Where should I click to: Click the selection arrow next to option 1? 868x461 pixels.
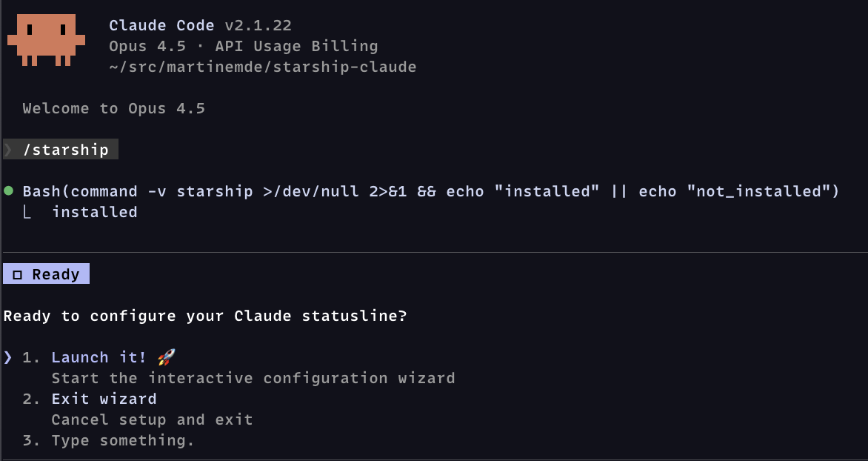(x=7, y=356)
